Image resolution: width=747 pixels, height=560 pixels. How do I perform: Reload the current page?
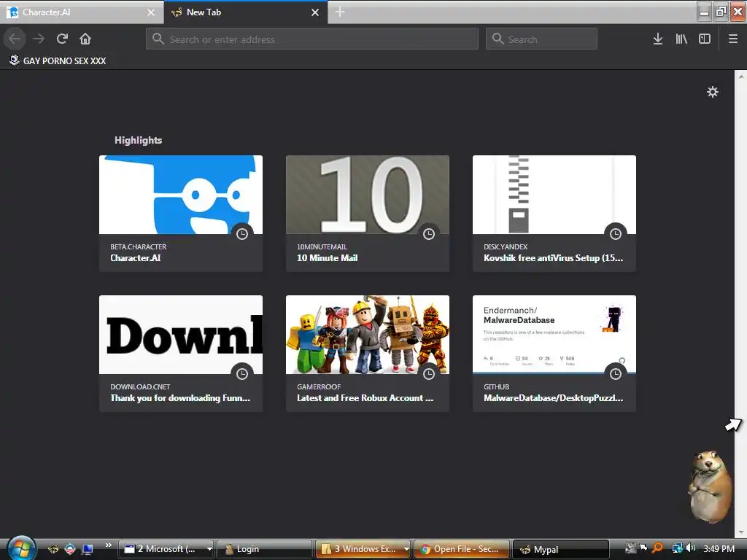[62, 39]
